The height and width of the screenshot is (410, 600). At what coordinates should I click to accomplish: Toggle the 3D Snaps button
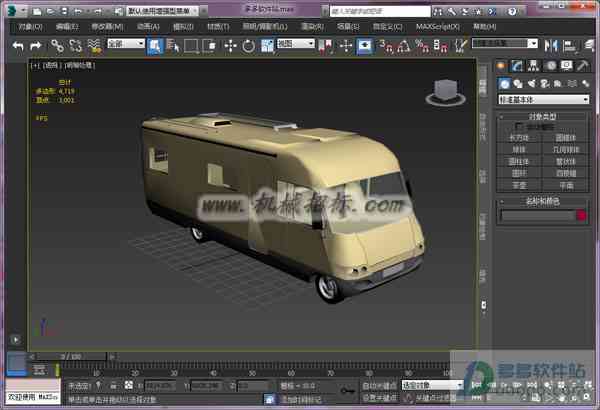(385, 46)
